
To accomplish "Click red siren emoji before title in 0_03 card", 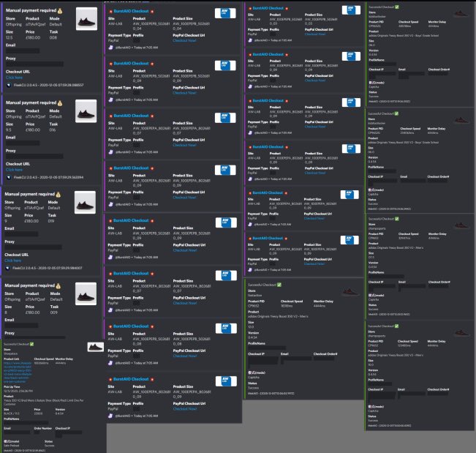I will (250, 9).
